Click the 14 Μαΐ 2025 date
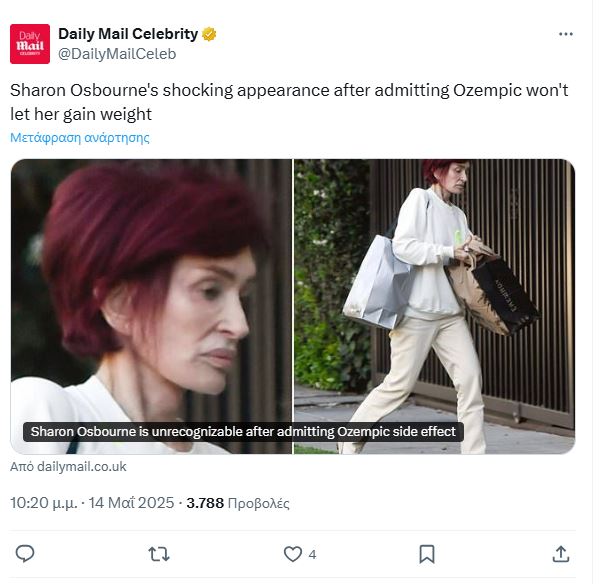 pyautogui.click(x=131, y=503)
